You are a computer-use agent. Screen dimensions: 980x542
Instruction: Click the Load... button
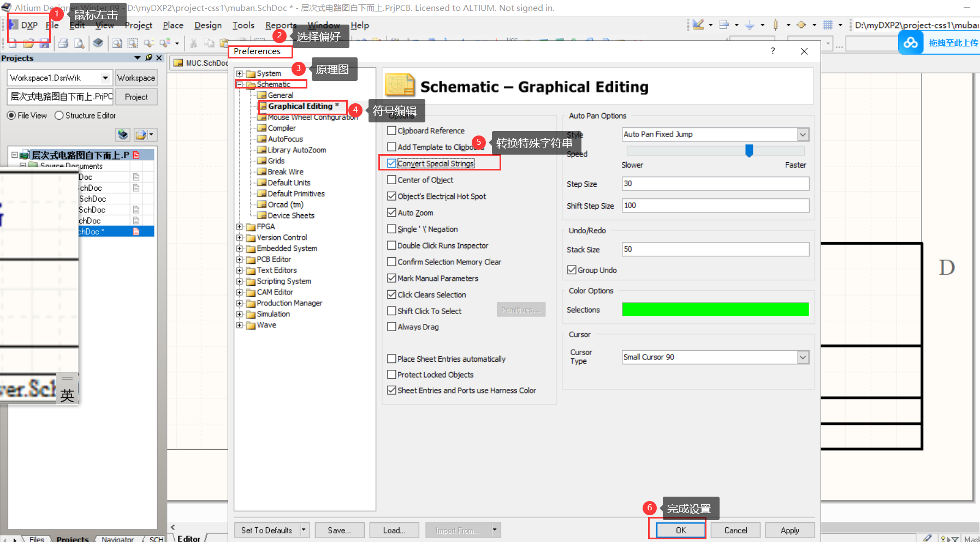(394, 530)
